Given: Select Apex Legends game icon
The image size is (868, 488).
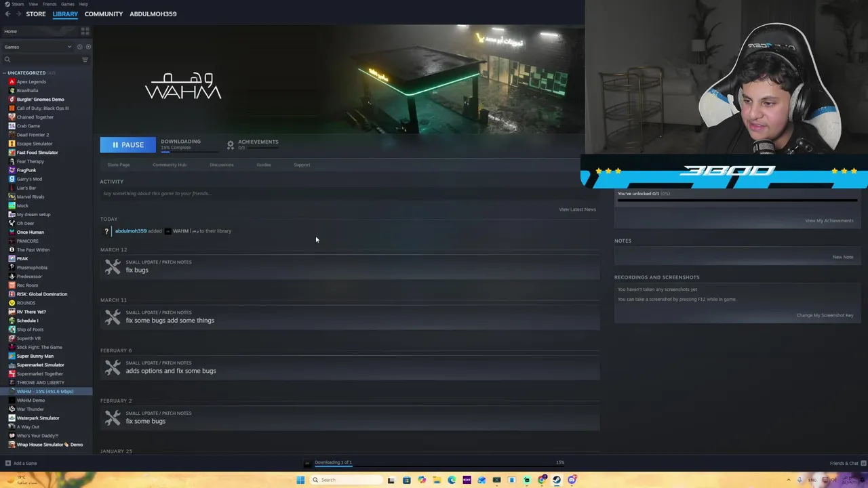Looking at the screenshot, I should click(x=12, y=81).
